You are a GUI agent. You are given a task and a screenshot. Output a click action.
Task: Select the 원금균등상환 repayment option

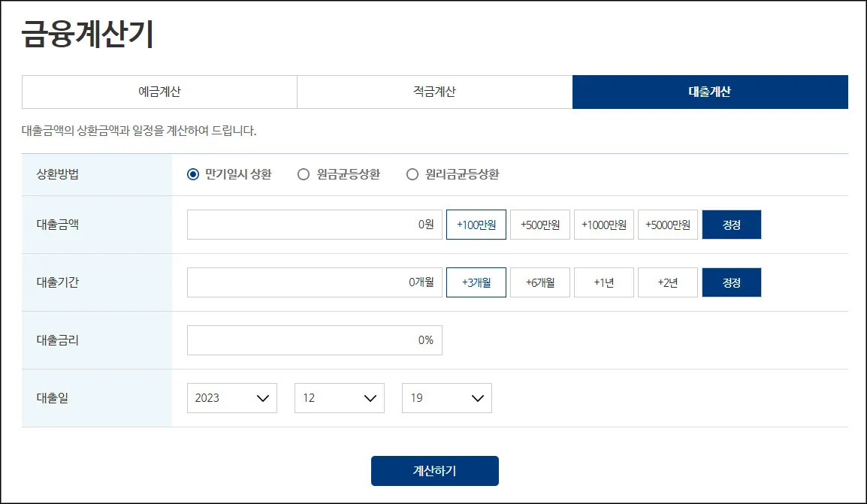click(x=304, y=173)
